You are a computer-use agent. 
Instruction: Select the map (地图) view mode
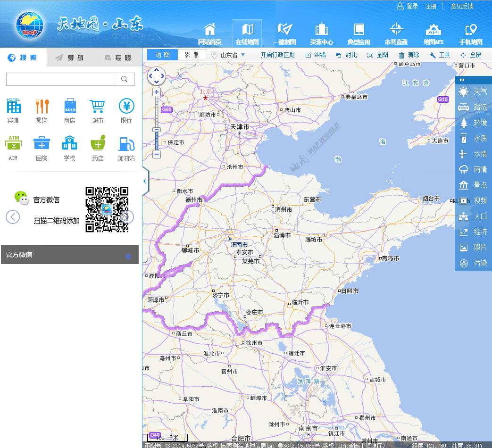click(163, 55)
